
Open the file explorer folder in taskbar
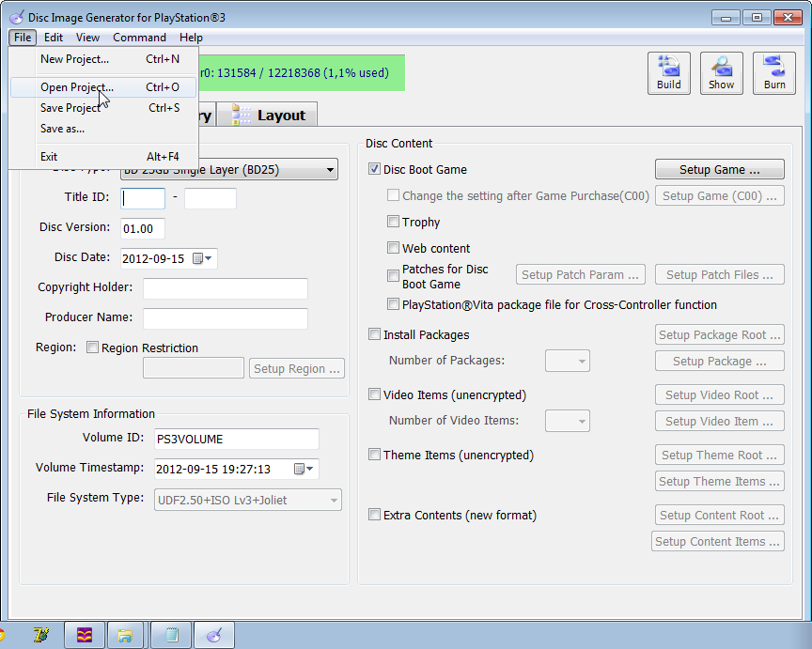pyautogui.click(x=125, y=635)
